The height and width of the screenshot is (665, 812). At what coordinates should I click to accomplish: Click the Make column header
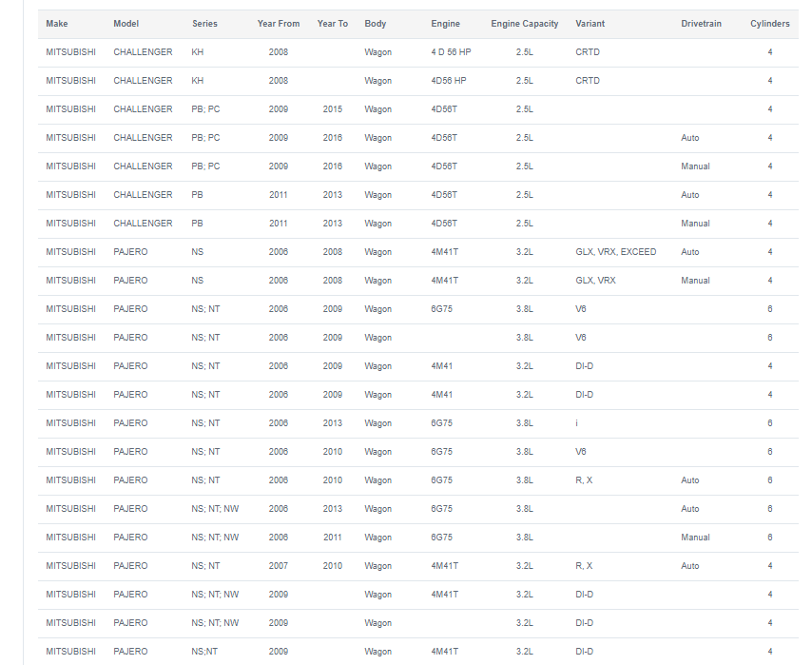(56, 24)
